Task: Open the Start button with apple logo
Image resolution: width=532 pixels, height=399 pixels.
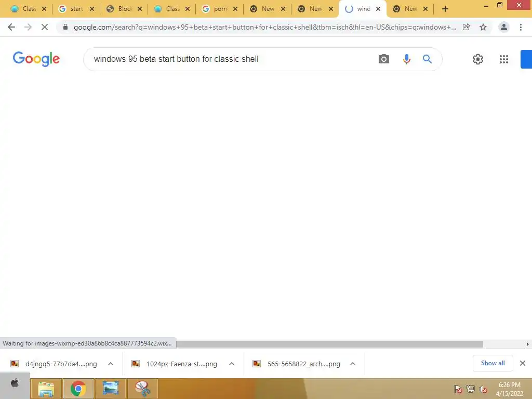Action: [x=15, y=385]
